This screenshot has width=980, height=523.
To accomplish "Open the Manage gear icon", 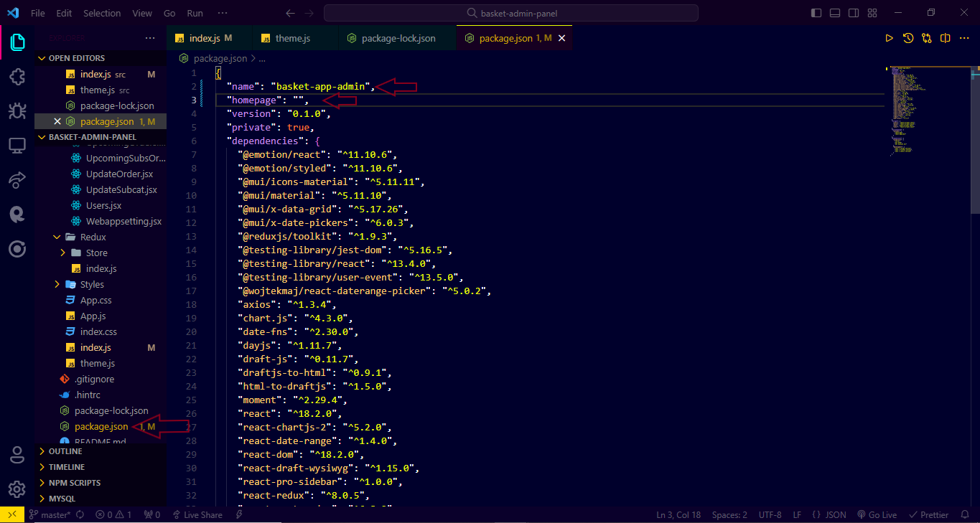I will (x=17, y=489).
